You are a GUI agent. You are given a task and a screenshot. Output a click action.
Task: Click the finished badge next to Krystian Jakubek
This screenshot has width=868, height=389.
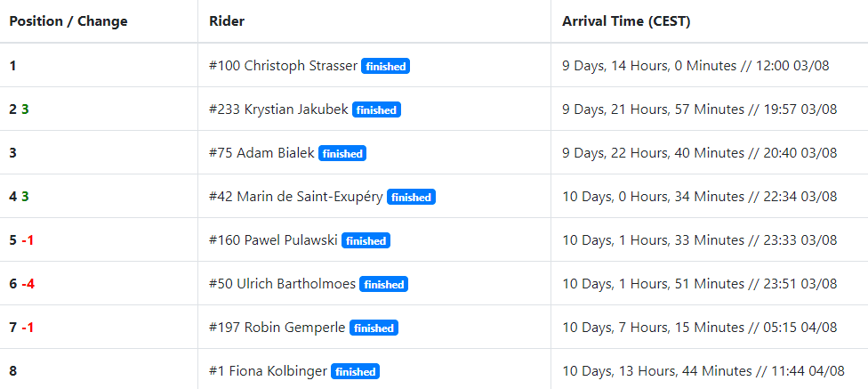point(376,110)
